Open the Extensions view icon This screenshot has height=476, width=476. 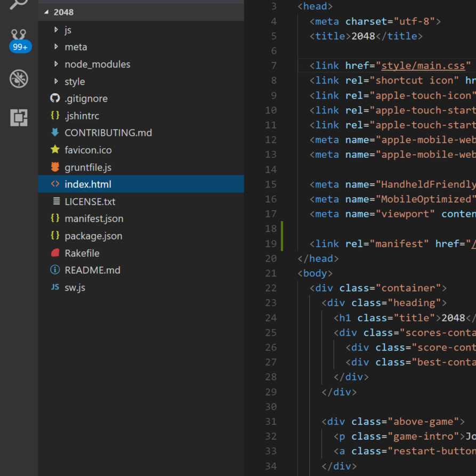[x=19, y=117]
